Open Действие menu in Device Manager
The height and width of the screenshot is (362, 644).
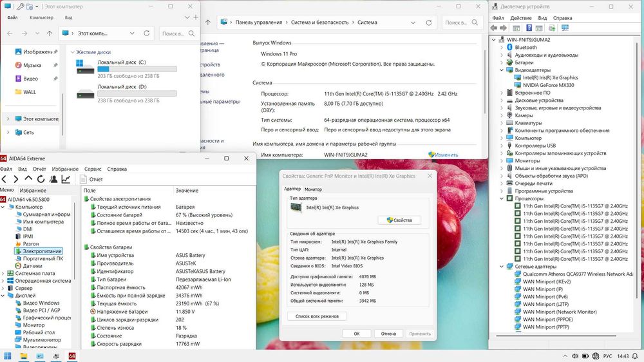(521, 18)
